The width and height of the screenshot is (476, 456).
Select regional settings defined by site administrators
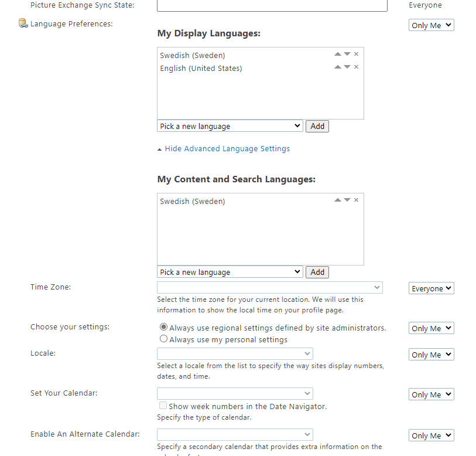click(163, 327)
